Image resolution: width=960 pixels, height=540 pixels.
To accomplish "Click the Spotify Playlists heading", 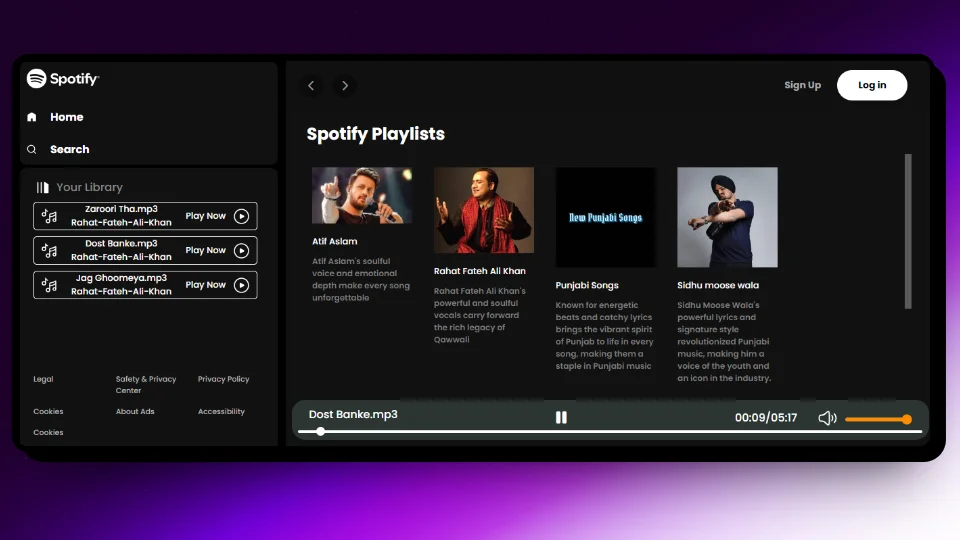I will tap(375, 134).
